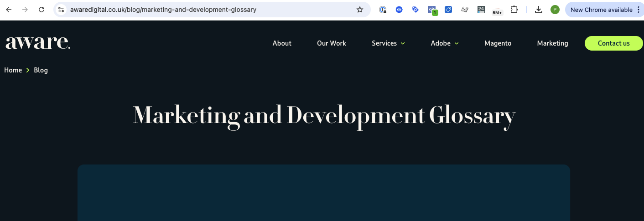Click the browser forward arrow
Viewport: 644px width, 221px height.
(x=25, y=10)
